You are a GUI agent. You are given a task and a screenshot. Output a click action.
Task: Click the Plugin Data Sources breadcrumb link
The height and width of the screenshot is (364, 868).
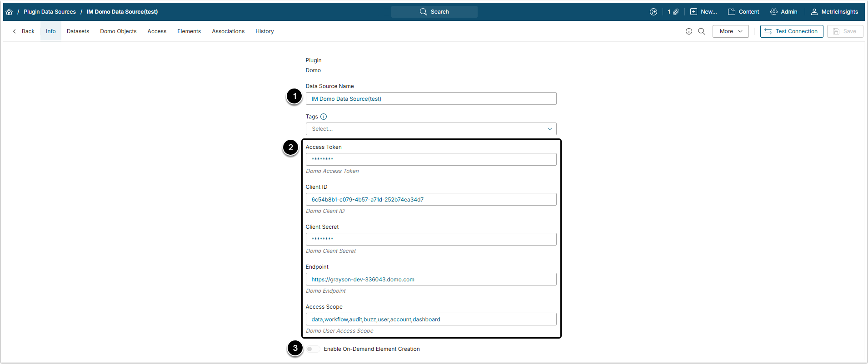click(x=50, y=12)
